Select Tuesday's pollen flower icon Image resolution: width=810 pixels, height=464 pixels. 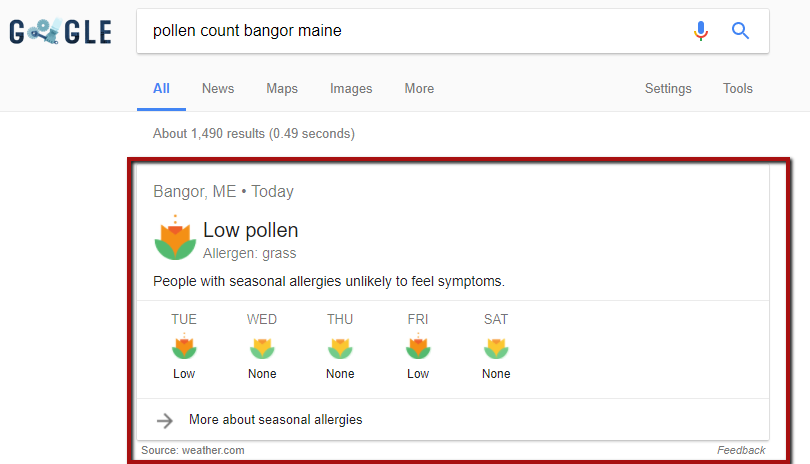coord(184,347)
